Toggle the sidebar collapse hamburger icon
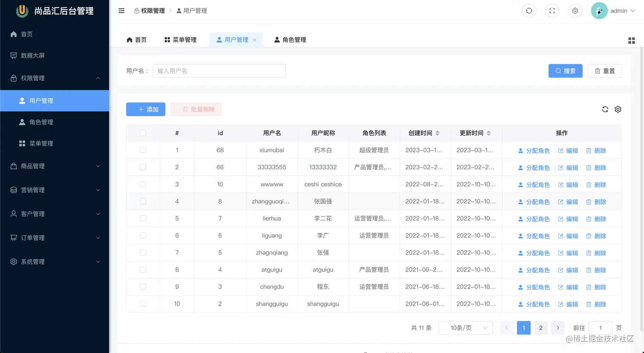 point(121,11)
